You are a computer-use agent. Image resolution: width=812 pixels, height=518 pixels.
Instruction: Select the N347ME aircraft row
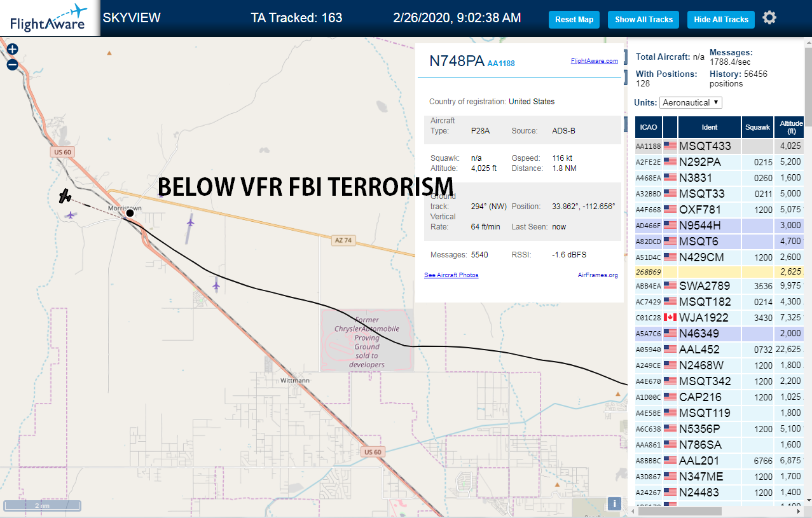point(720,477)
